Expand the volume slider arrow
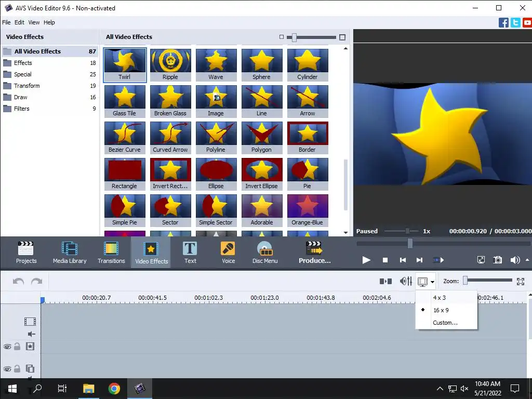This screenshot has height=399, width=532. tap(527, 260)
